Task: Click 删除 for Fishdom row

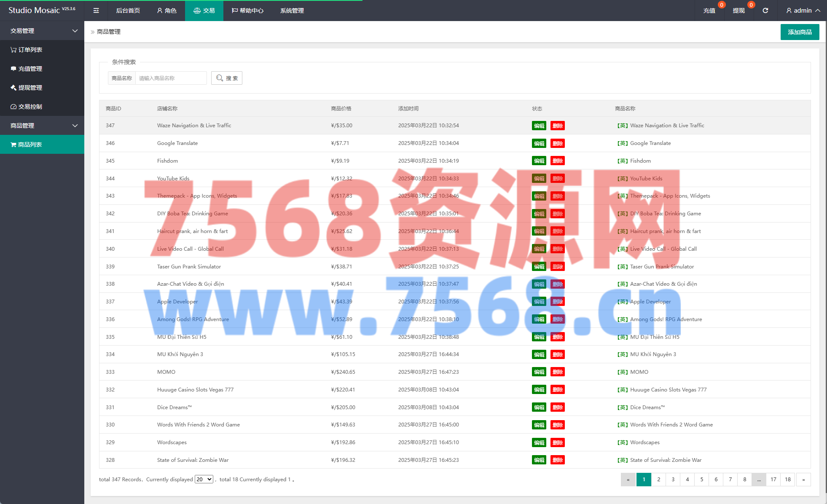Action: 557,161
